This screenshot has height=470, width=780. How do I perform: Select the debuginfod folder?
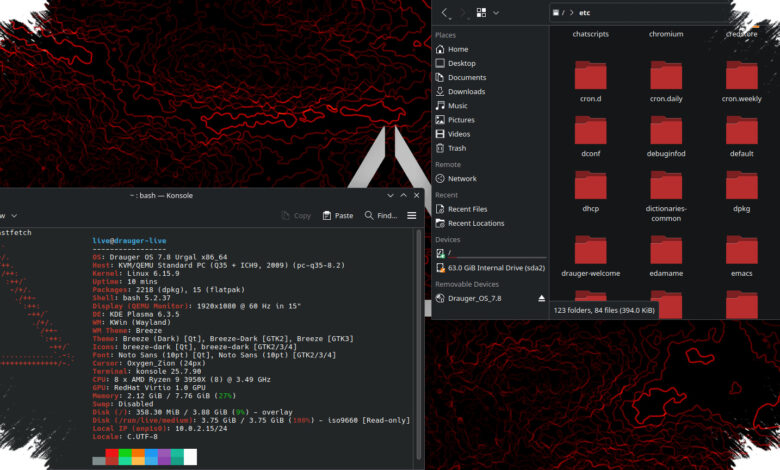(x=666, y=136)
